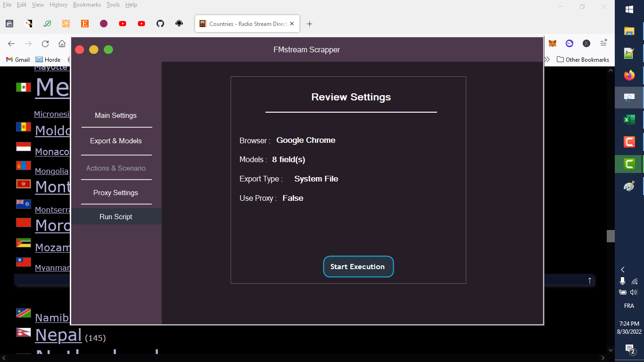Open the Etsy bookmark icon
Viewport: 644px width, 362px height.
point(85,24)
